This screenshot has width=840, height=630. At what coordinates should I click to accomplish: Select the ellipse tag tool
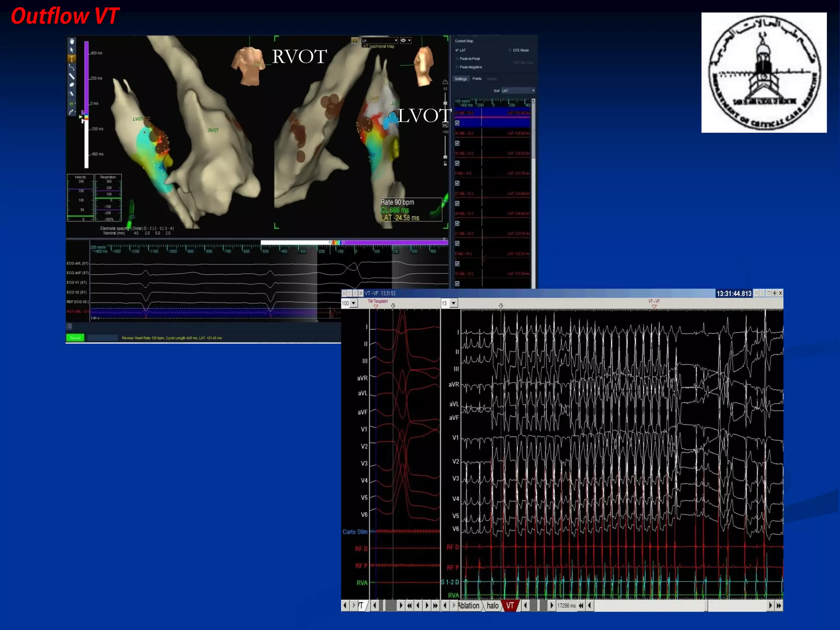72,85
